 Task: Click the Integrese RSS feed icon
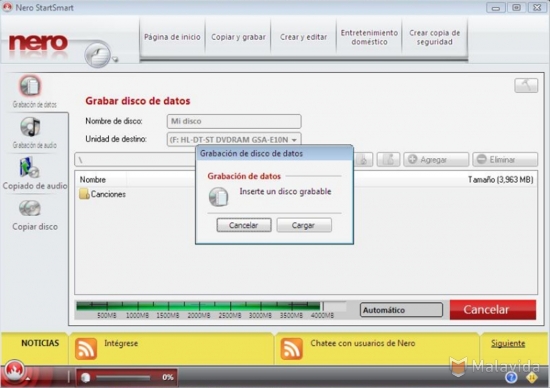tap(86, 349)
